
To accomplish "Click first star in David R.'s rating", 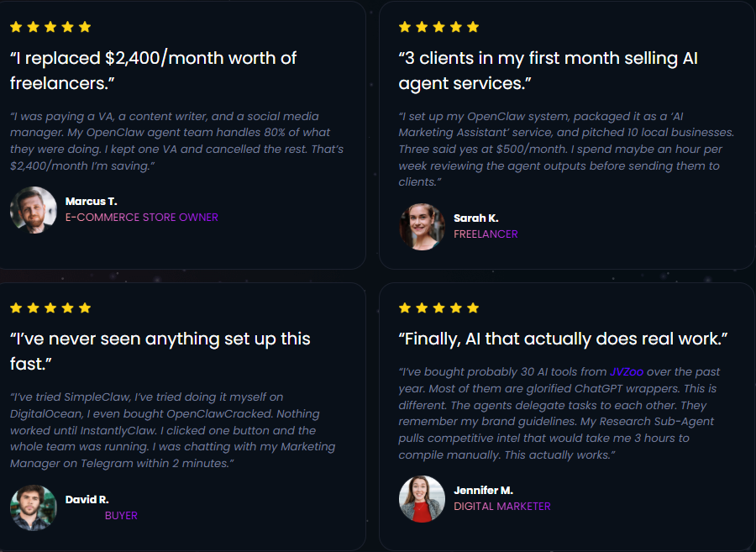I will click(16, 308).
